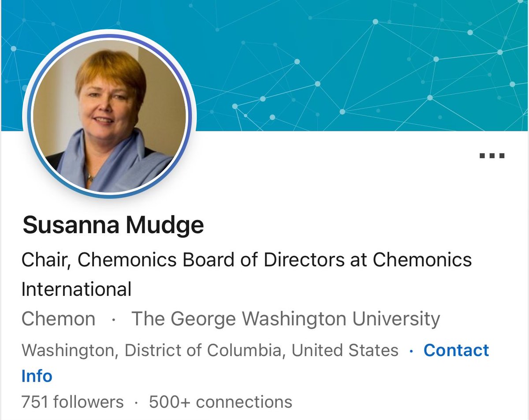Click the blue Info link word
Screen dimensions: 529x420
tap(37, 376)
